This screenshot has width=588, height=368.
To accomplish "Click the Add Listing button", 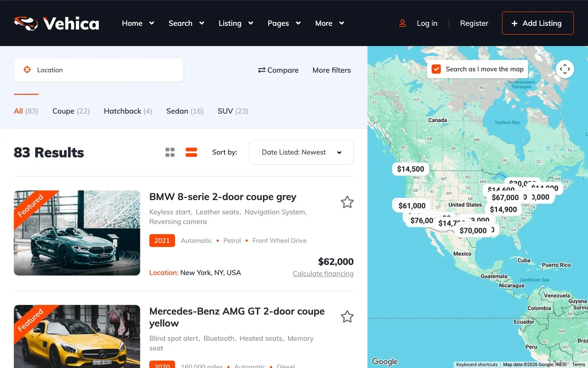I will click(x=538, y=23).
